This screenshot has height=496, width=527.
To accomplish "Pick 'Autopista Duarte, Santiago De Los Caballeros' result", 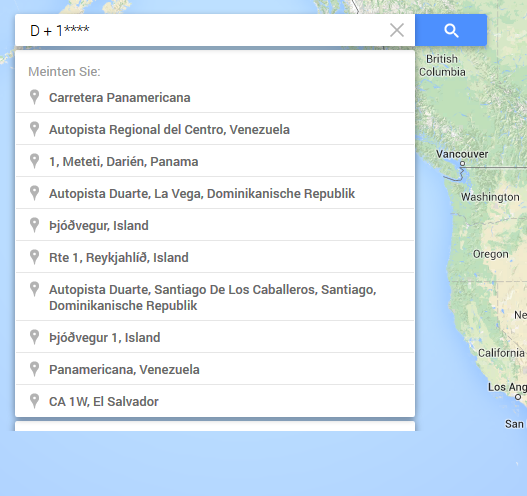I will [215, 297].
